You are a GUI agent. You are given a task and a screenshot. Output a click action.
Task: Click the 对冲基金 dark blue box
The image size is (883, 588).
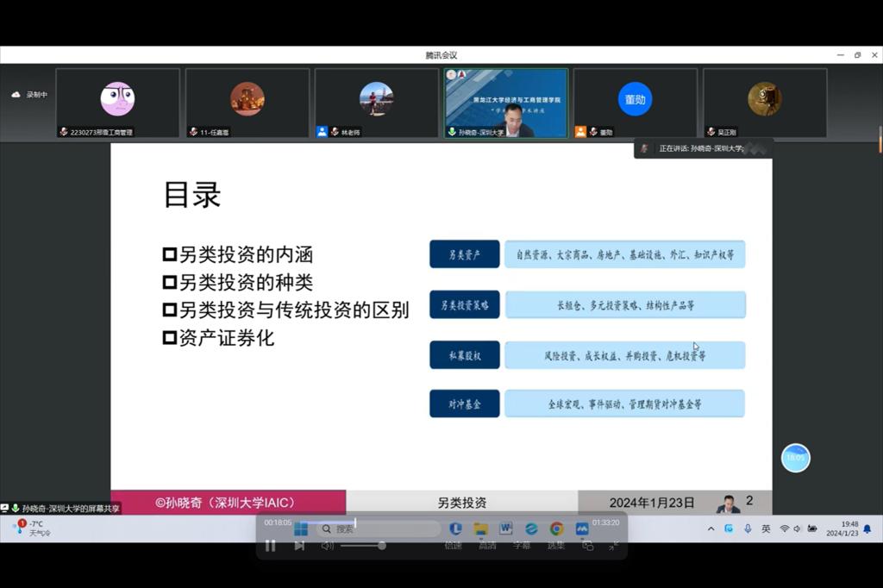465,403
